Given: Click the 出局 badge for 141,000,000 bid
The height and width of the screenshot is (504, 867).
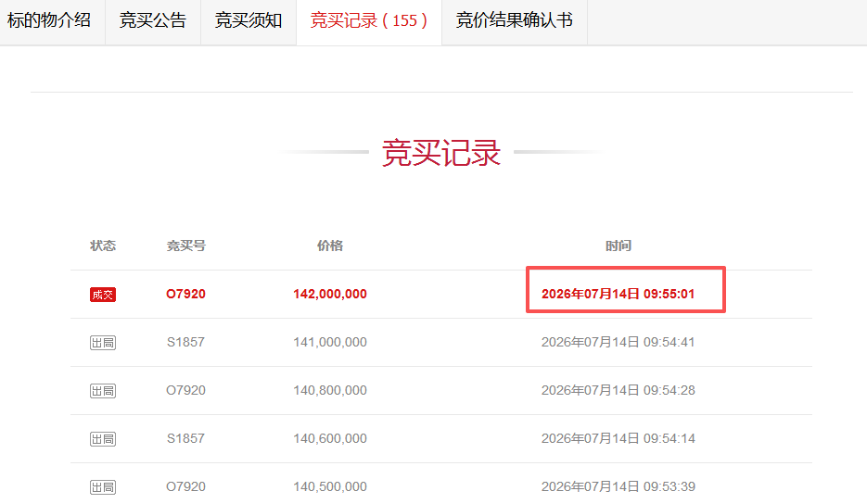Looking at the screenshot, I should tap(103, 343).
